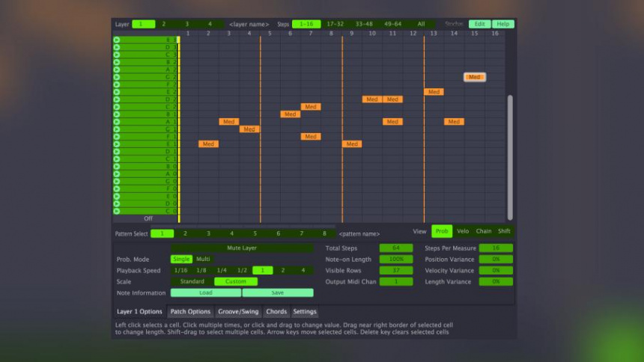Open the Help button at top right

503,24
